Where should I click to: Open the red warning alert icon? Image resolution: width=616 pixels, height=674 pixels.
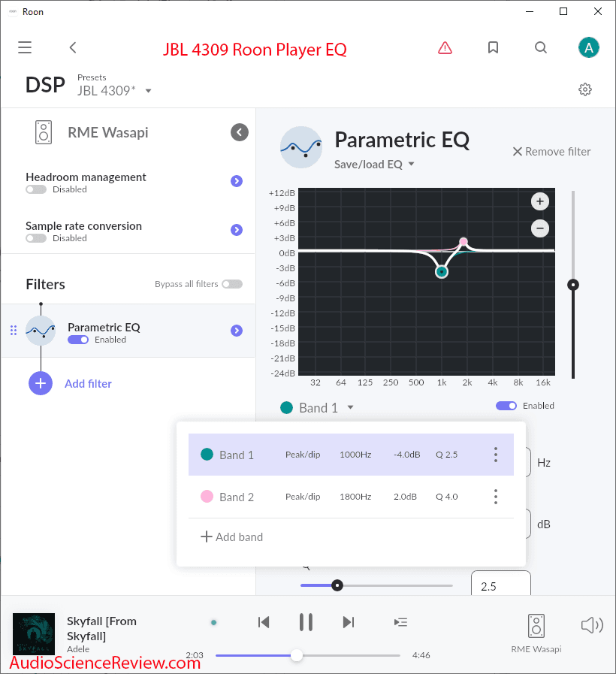(x=445, y=47)
